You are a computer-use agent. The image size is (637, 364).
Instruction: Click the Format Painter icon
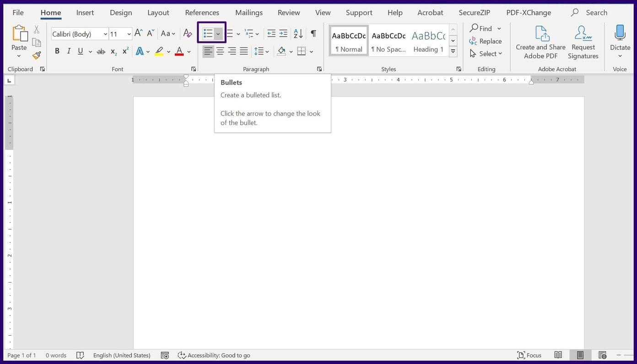(36, 55)
